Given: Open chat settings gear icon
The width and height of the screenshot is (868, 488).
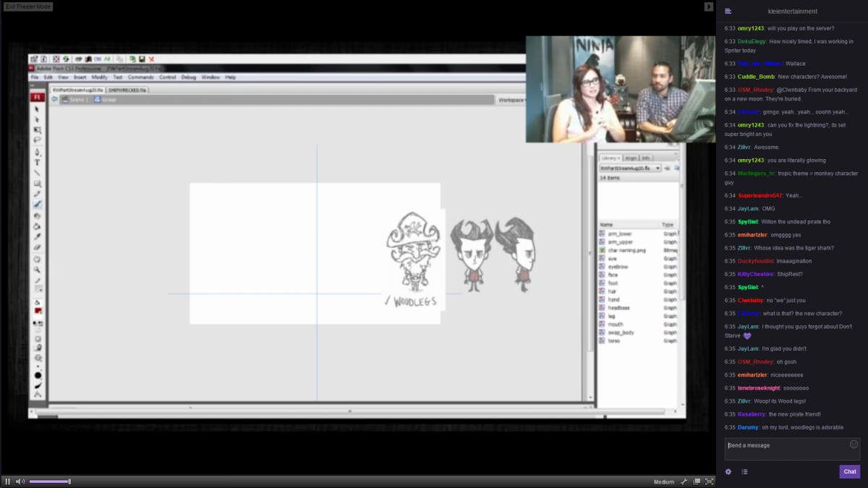Looking at the screenshot, I should pos(728,471).
